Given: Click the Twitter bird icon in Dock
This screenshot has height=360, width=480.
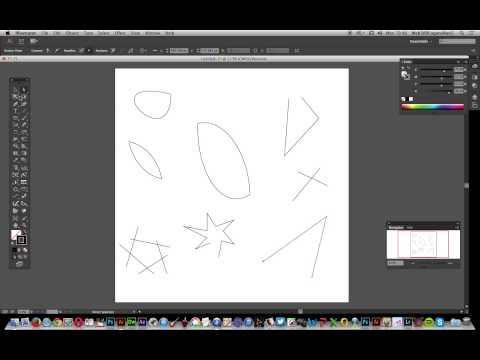Looking at the screenshot, I should [x=280, y=322].
